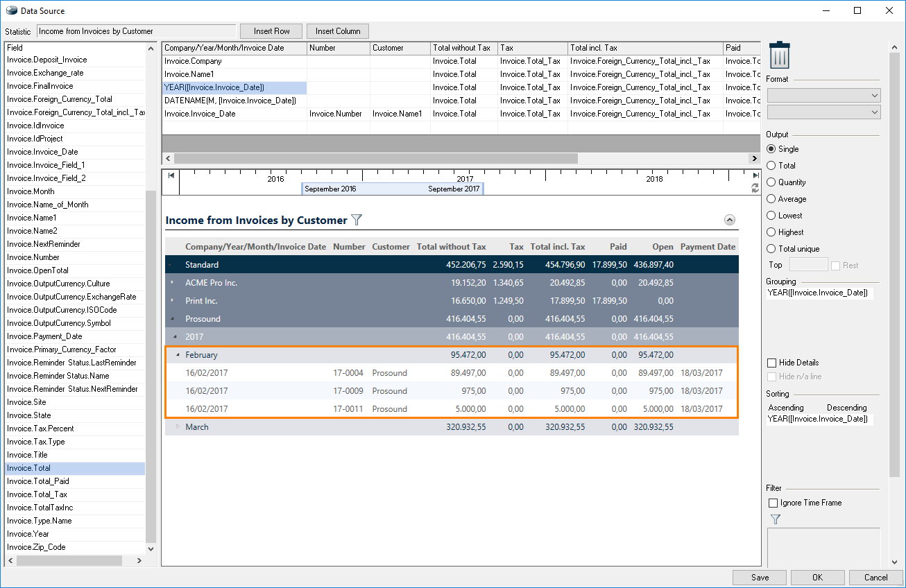Viewport: 906px width, 588px height.
Task: Jump to timeline start arrow
Action: [x=171, y=175]
